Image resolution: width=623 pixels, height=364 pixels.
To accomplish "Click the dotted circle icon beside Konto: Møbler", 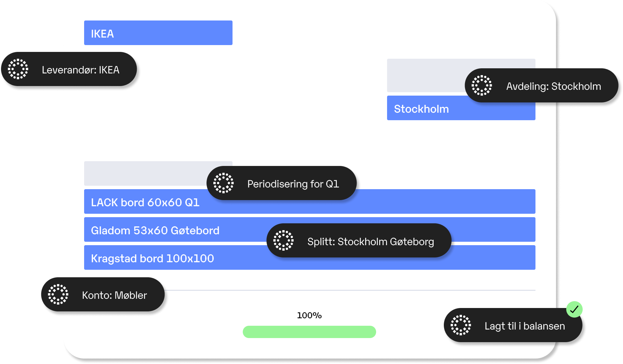I will [x=58, y=294].
